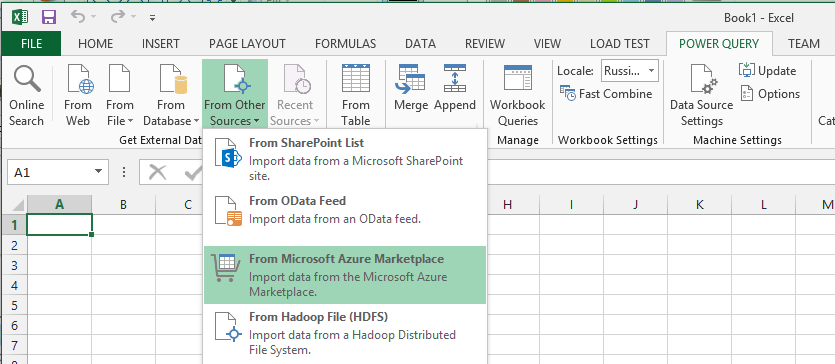Screen dimensions: 835x364
Task: Click the Excel application icon in title bar
Action: [x=20, y=18]
